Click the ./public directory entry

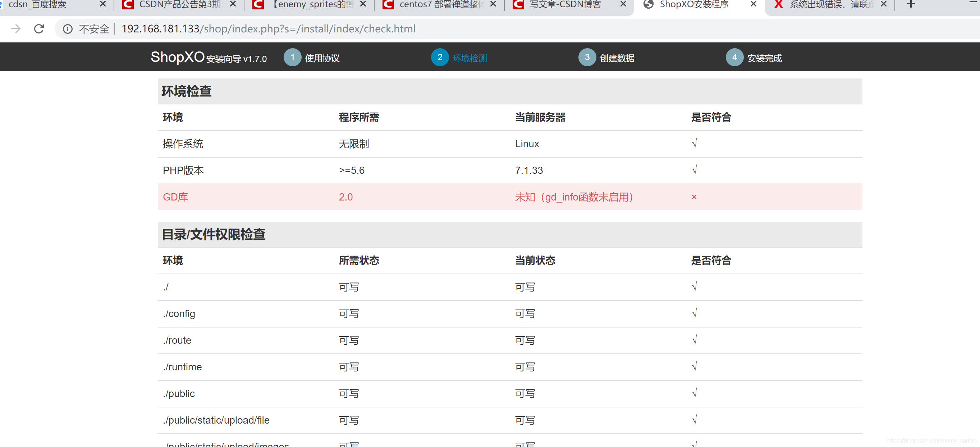point(179,394)
